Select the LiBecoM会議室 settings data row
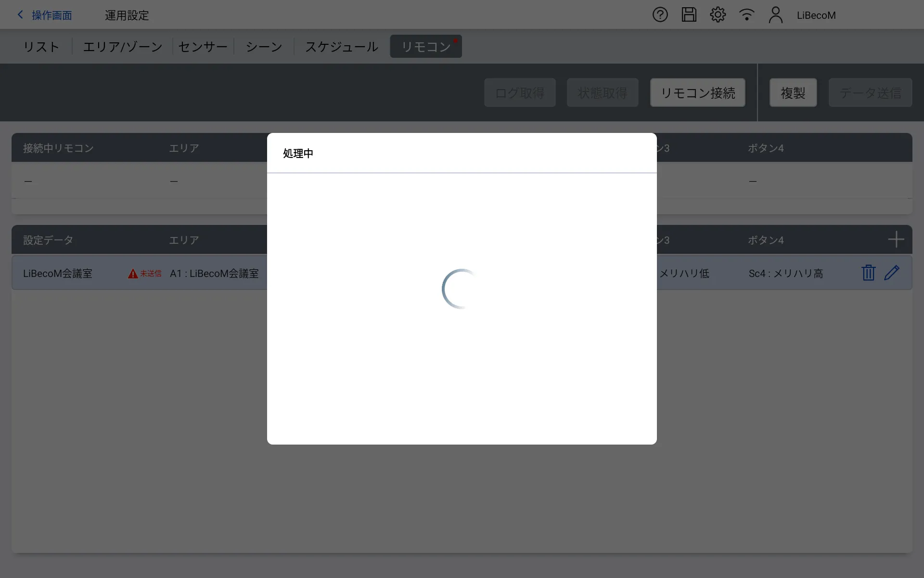This screenshot has height=578, width=924. coord(58,274)
